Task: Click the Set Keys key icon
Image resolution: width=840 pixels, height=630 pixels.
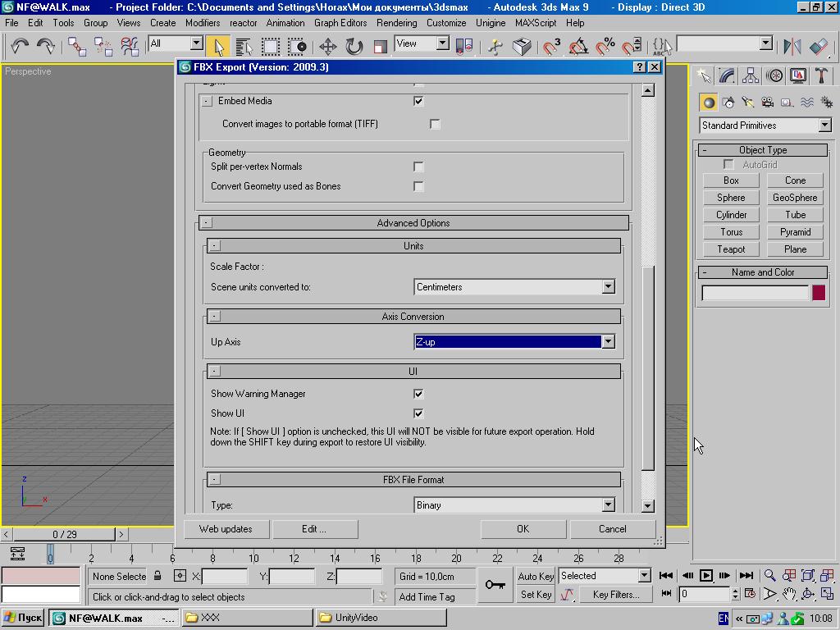Action: (x=495, y=584)
